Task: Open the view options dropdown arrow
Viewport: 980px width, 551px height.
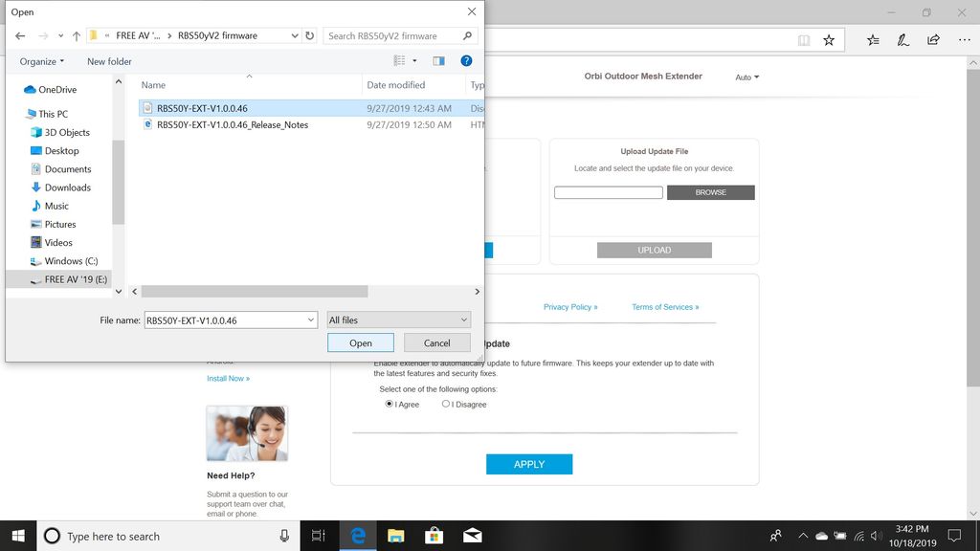Action: (414, 60)
